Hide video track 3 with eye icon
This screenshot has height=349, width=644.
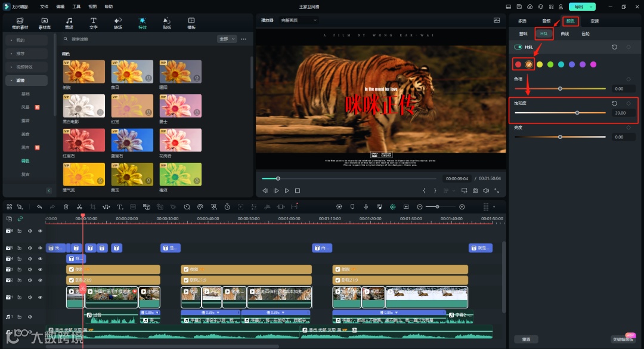click(x=41, y=269)
